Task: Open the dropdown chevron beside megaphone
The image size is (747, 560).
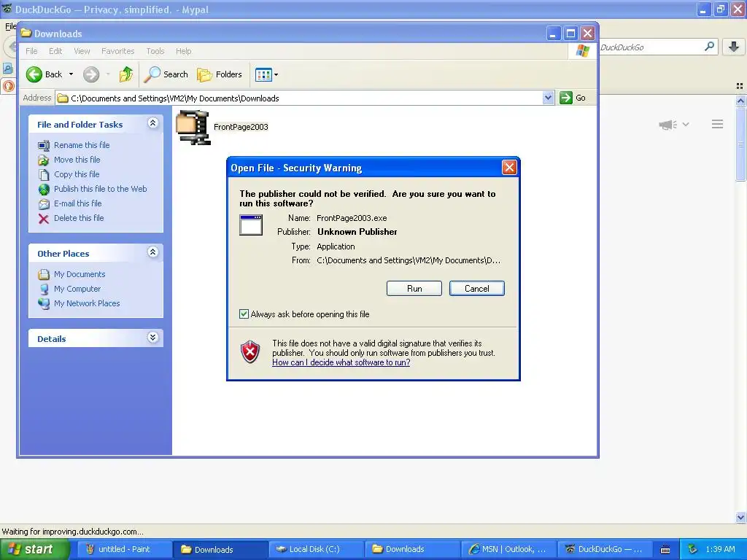Action: tap(686, 124)
